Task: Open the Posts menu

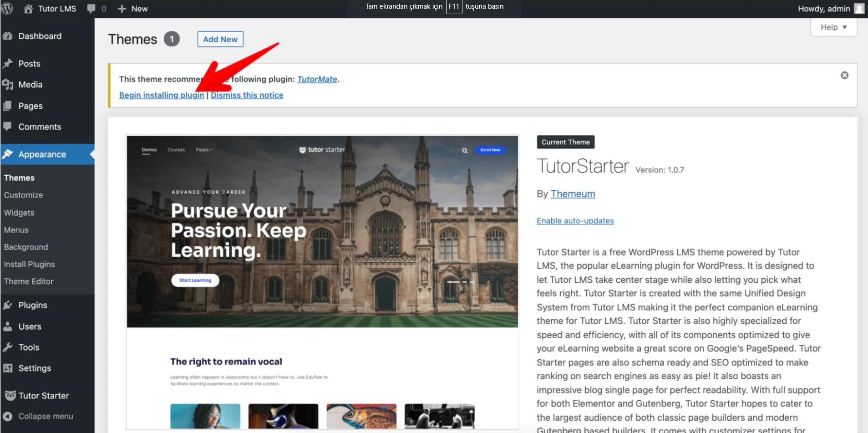Action: pyautogui.click(x=29, y=64)
